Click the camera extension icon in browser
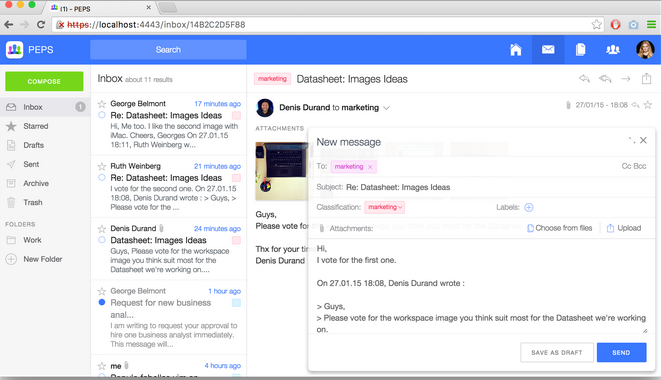Image resolution: width=661 pixels, height=380 pixels. tap(633, 24)
